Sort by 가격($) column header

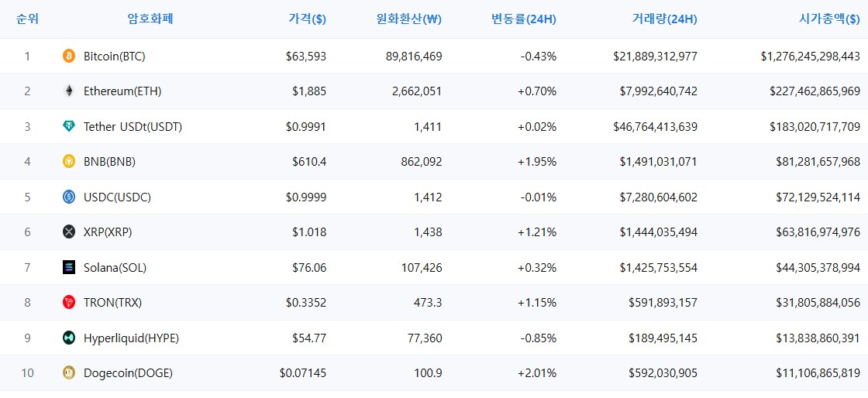pos(307,19)
